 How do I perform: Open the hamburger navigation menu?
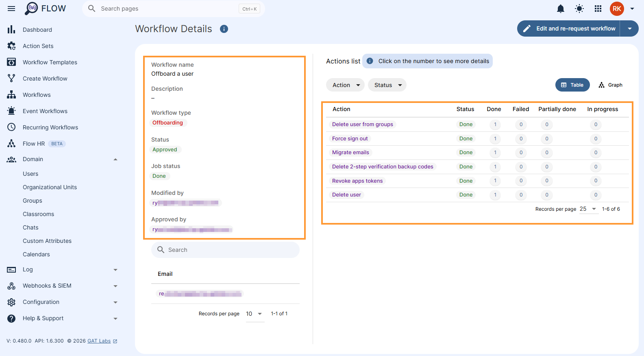pos(11,9)
